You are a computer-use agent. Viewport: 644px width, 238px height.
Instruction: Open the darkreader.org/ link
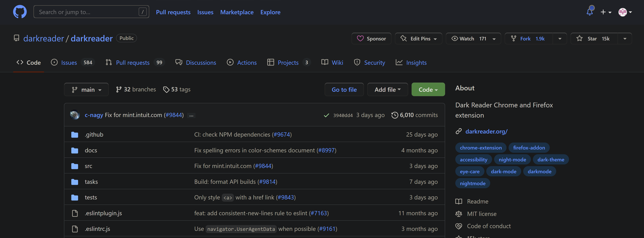(x=486, y=131)
